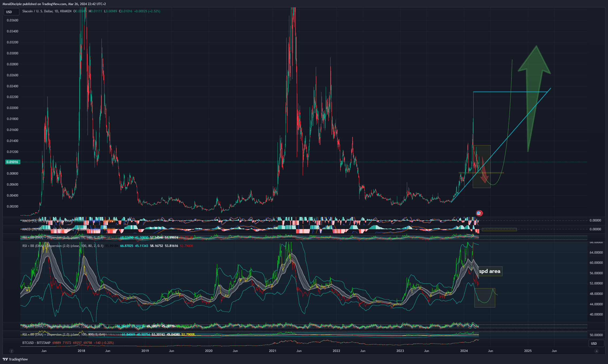Screen dimensions: 608x364
Task: Click the US flag economic event icon
Action: [479, 213]
